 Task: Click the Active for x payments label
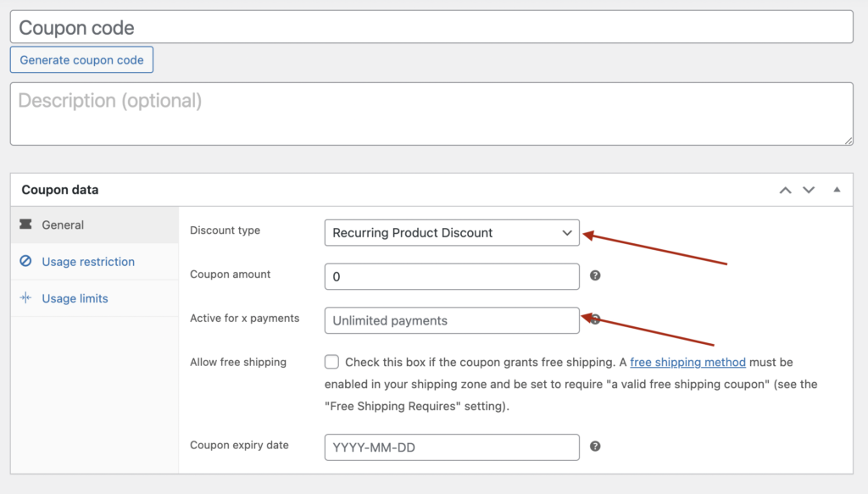(x=244, y=318)
